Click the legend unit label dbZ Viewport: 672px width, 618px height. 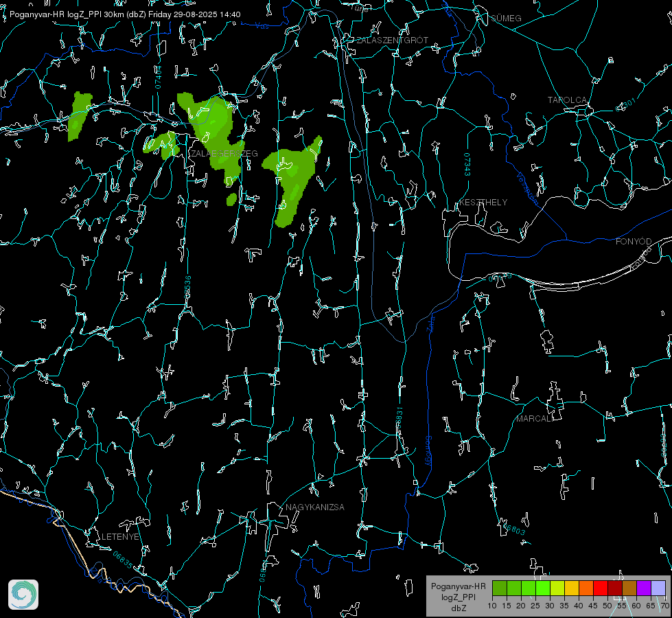tap(458, 608)
